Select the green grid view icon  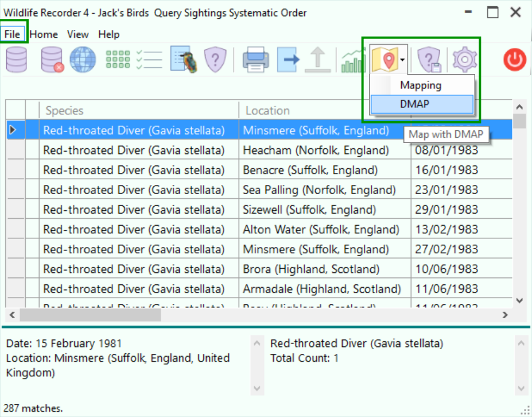[x=118, y=60]
